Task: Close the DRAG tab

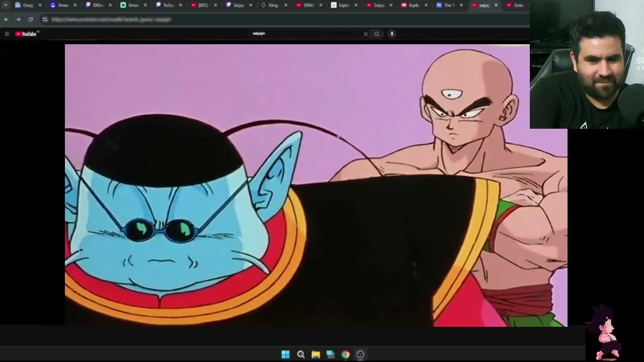Action: pos(320,5)
